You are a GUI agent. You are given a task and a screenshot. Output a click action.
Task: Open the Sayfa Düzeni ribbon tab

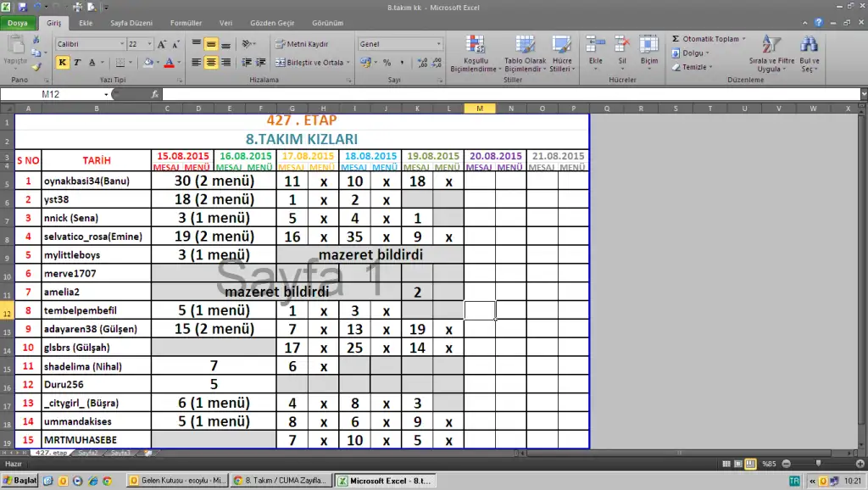coord(130,23)
